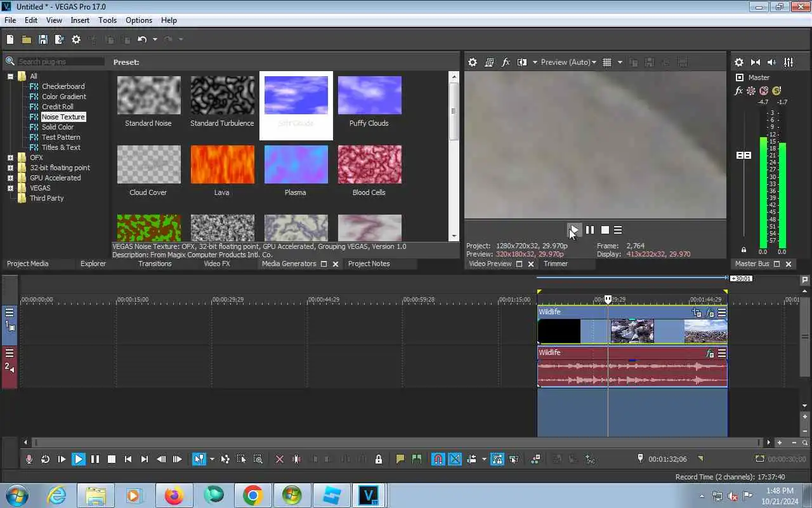
Task: Open the Auto Ripple dropdown arrow
Action: [483, 459]
